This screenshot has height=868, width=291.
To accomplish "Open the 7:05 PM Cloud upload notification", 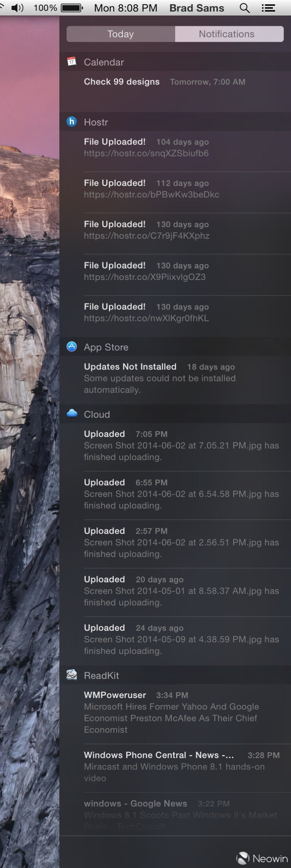I will [x=181, y=445].
